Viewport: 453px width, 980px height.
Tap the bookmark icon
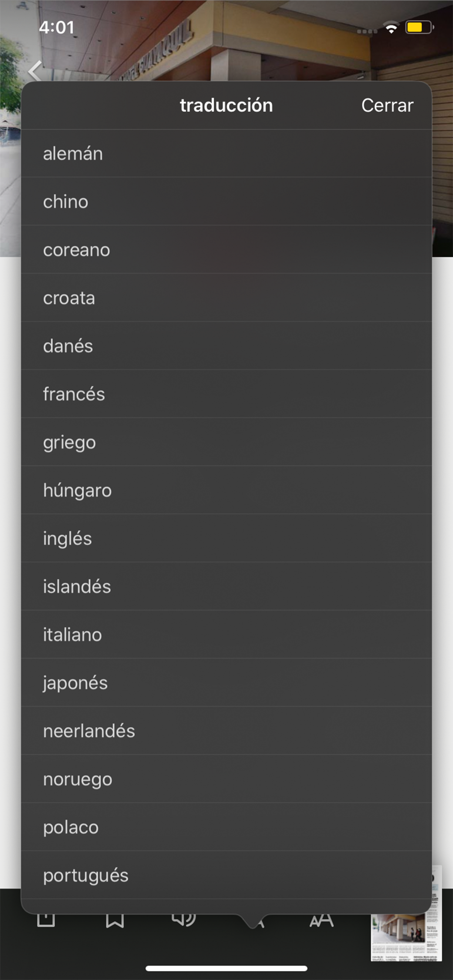[x=115, y=920]
